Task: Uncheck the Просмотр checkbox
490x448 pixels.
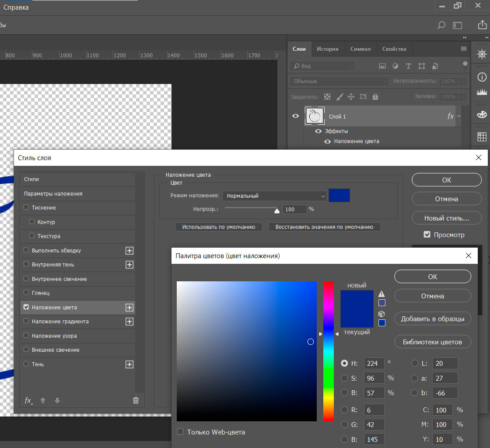Action: pos(427,235)
